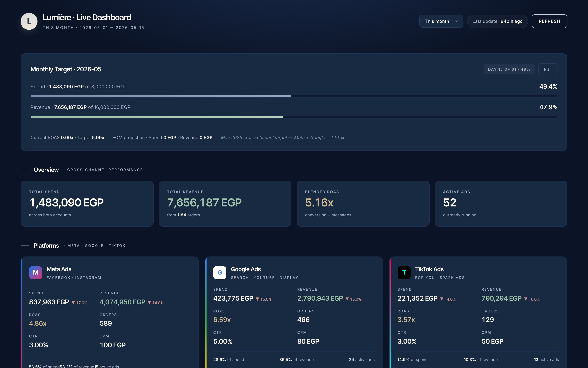
Task: Click the Blended ROAS 5.16x value
Action: pos(319,203)
